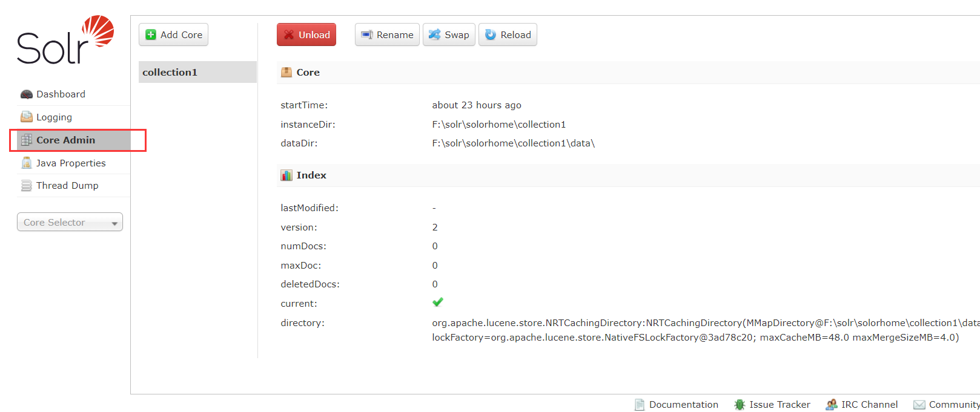Click the deletedDocs label
This screenshot has width=980, height=412.
pyautogui.click(x=310, y=284)
